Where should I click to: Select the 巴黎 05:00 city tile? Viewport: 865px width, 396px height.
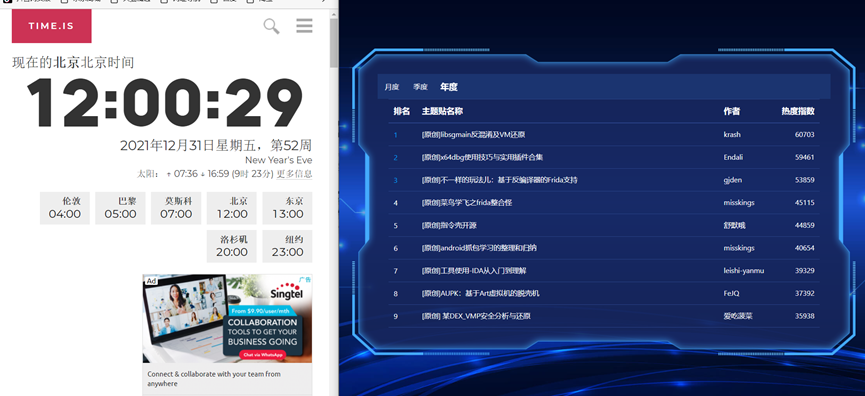[120, 208]
